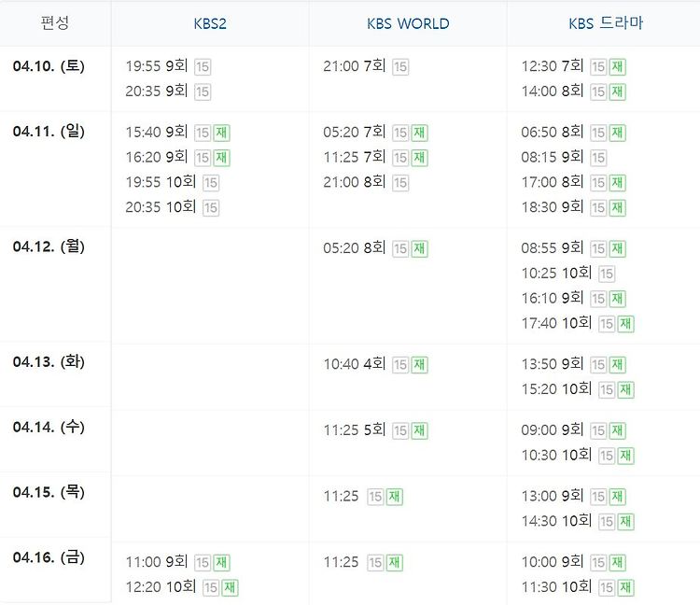This screenshot has height=605, width=700.
Task: Select the KBS WORLD 05:20 8회 entry on Monday
Action: point(375,248)
